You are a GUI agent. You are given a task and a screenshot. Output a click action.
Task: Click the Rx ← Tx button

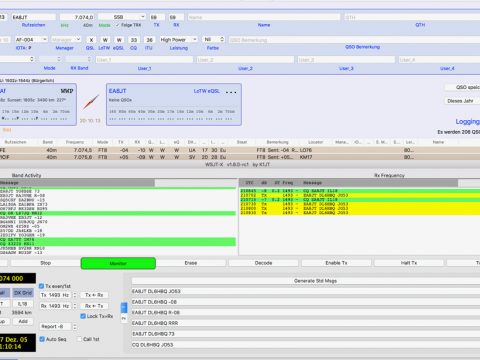(94, 306)
